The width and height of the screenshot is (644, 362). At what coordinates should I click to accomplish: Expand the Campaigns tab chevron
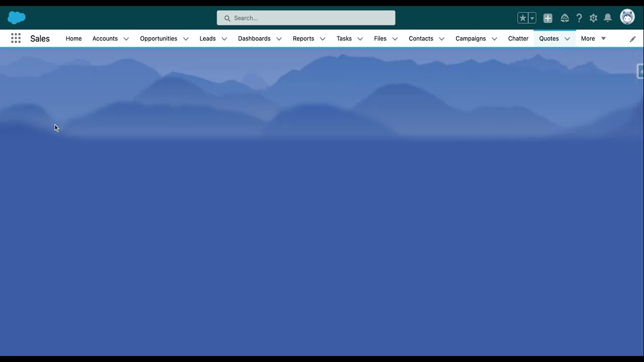pos(495,39)
